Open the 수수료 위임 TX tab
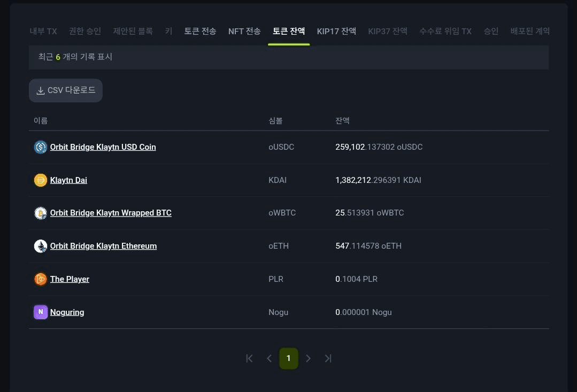 pyautogui.click(x=445, y=32)
